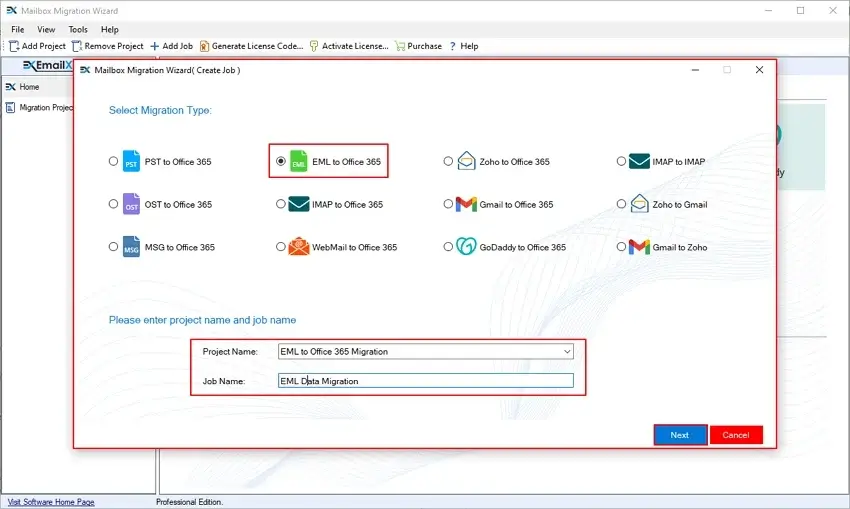Open the File menu

(17, 29)
